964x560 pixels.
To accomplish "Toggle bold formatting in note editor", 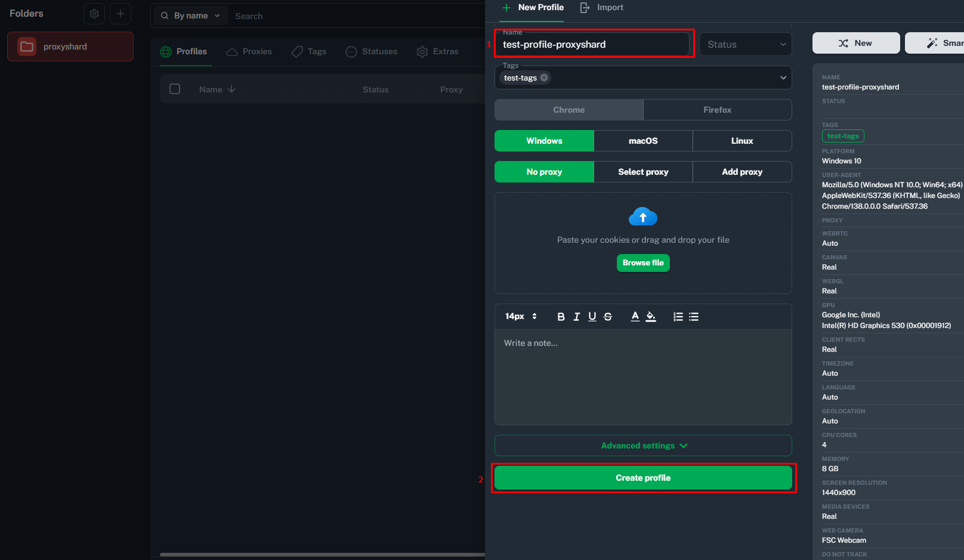I will (561, 317).
